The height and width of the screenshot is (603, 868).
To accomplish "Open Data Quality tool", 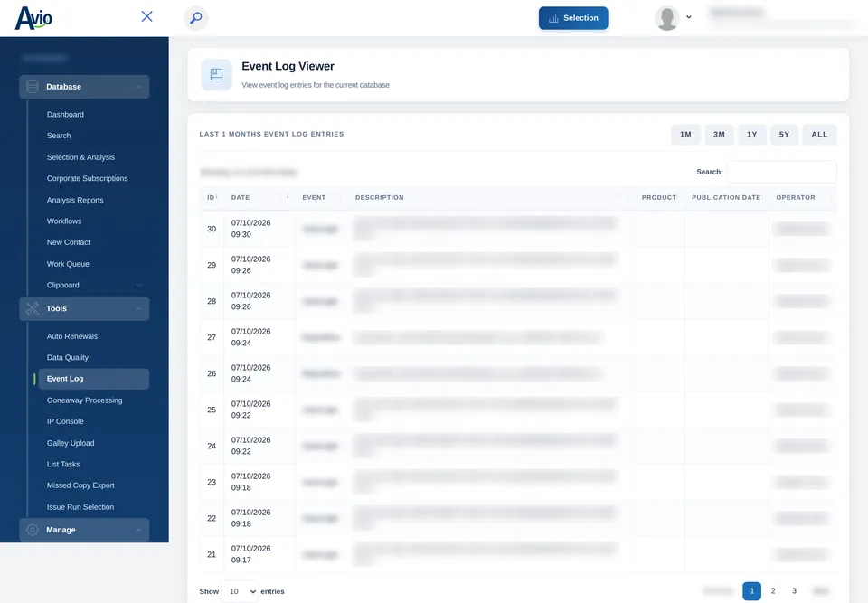I will pos(68,358).
